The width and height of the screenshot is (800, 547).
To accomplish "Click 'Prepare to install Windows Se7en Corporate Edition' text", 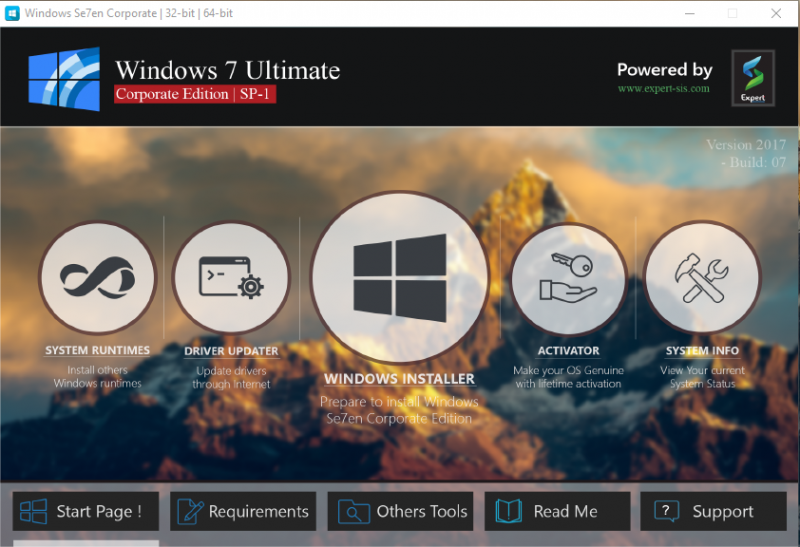I will pyautogui.click(x=399, y=410).
